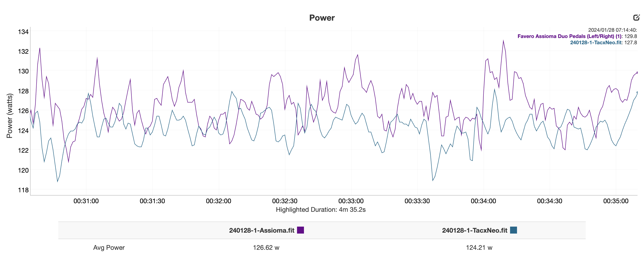The width and height of the screenshot is (644, 266).
Task: Click the 00:33:00 time axis label
Action: pyautogui.click(x=351, y=201)
